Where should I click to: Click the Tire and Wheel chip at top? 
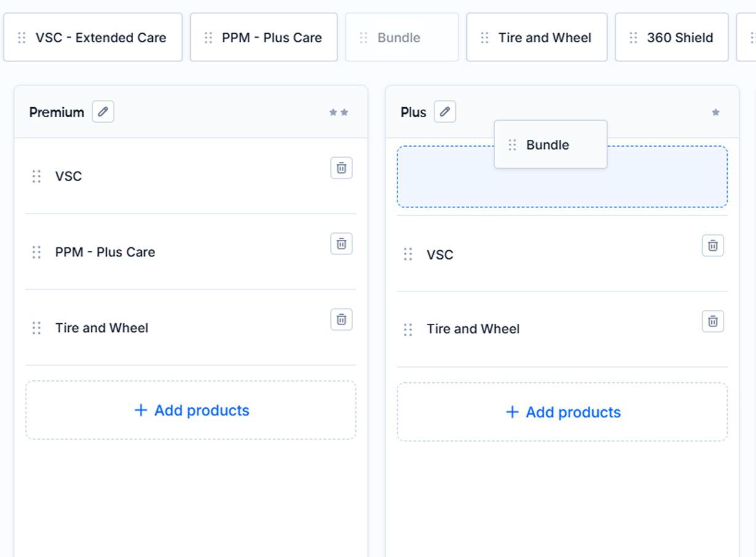[x=537, y=37]
